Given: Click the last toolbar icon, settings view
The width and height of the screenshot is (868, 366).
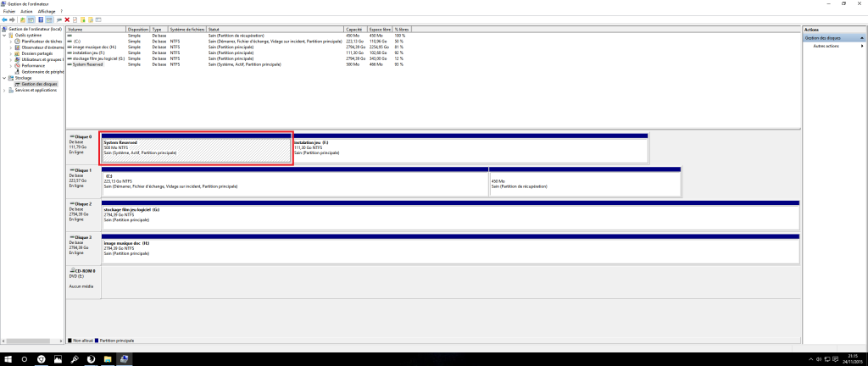Looking at the screenshot, I should (98, 19).
